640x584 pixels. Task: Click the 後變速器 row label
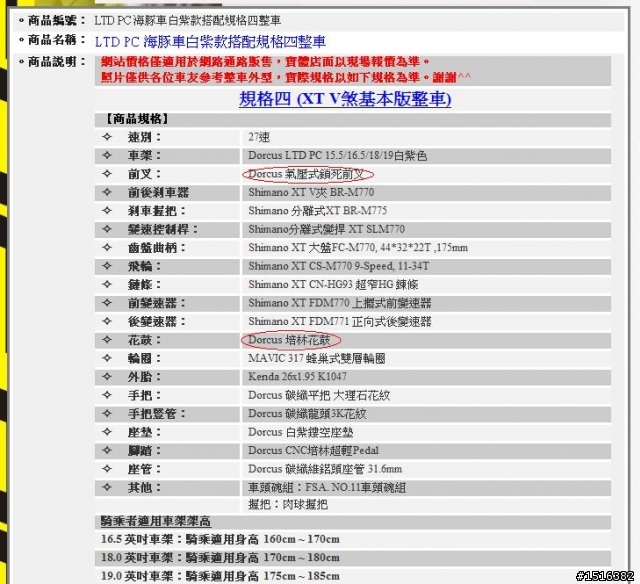157,322
